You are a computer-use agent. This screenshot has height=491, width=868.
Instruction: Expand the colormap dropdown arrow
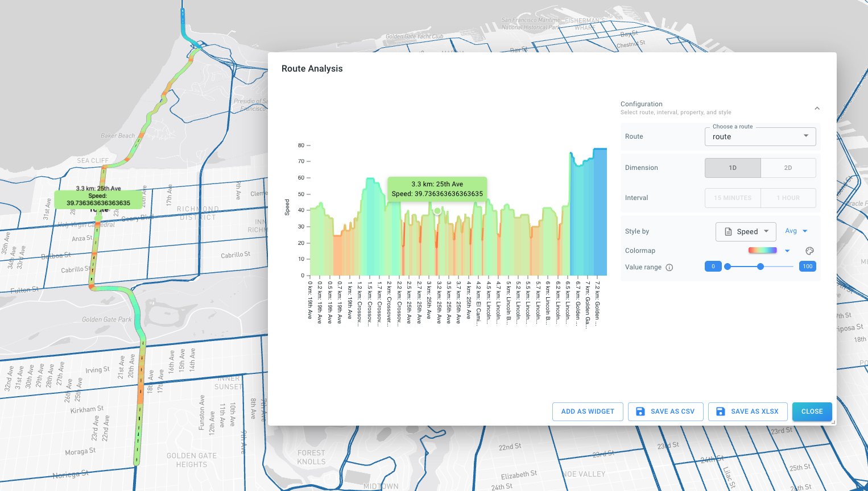tap(787, 251)
